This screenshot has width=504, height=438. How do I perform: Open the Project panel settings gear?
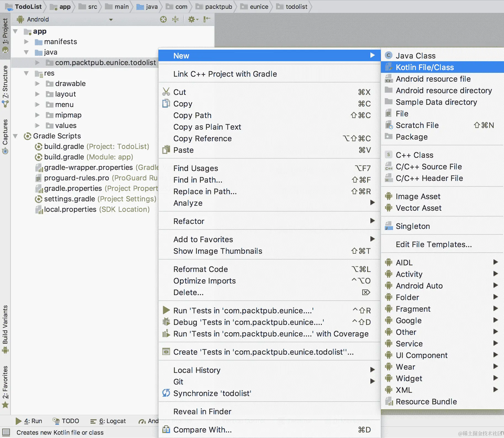click(193, 19)
